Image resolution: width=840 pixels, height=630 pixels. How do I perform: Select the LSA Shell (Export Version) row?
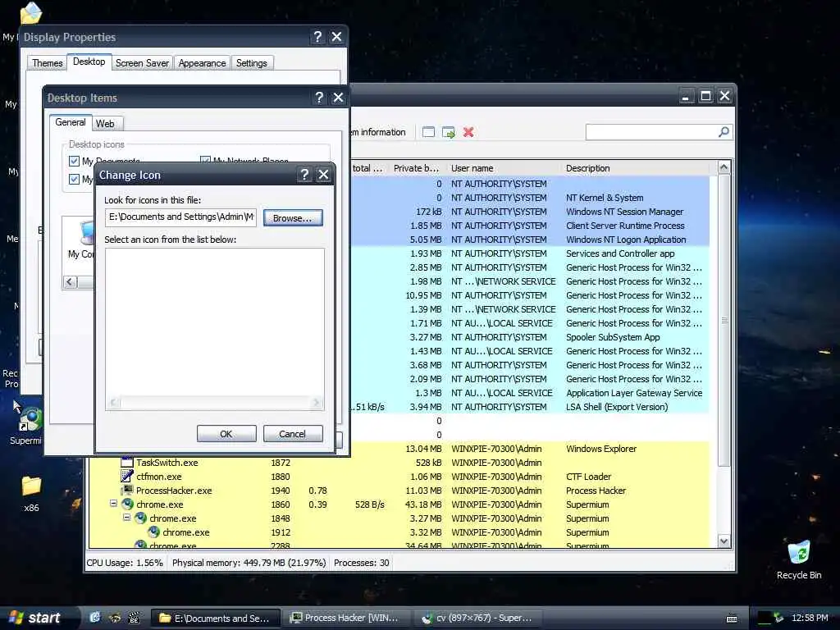[x=617, y=407]
